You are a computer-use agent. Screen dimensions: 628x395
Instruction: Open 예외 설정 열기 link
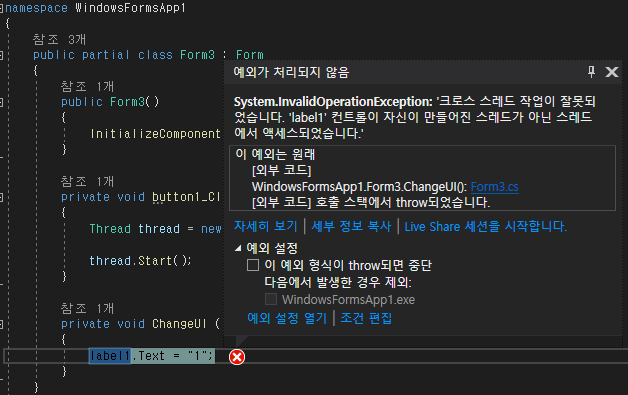coord(287,318)
